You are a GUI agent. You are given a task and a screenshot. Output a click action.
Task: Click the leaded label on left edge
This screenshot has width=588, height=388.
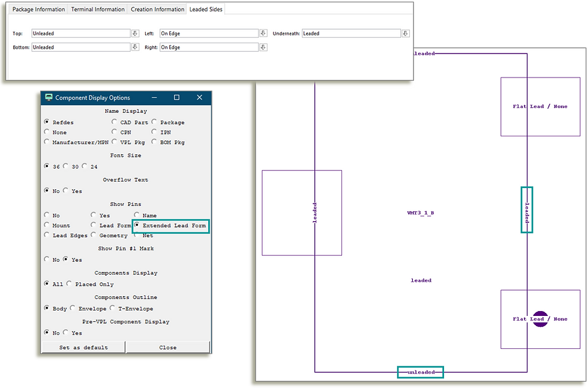click(314, 213)
